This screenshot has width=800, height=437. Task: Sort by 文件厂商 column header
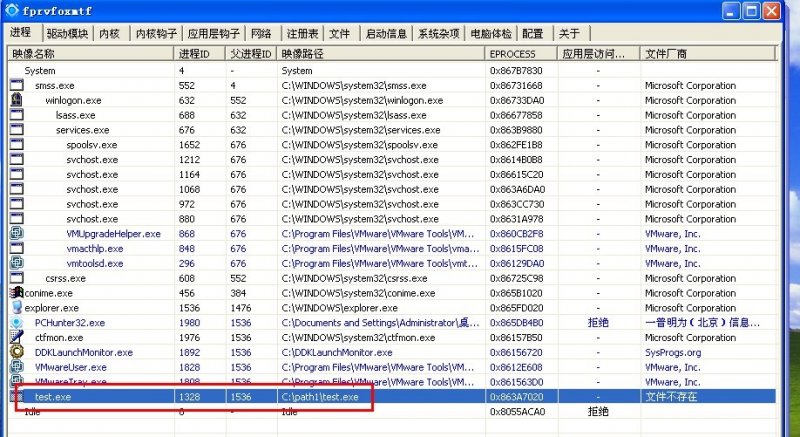click(708, 54)
